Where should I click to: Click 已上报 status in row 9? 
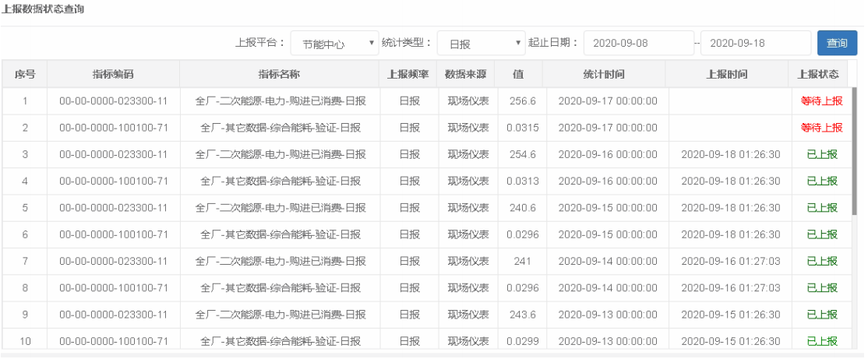click(x=822, y=315)
